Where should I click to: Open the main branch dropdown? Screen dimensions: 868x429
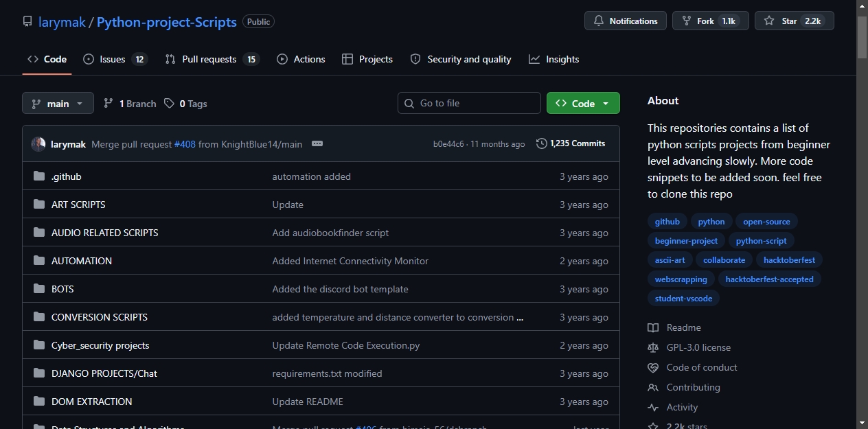point(58,104)
